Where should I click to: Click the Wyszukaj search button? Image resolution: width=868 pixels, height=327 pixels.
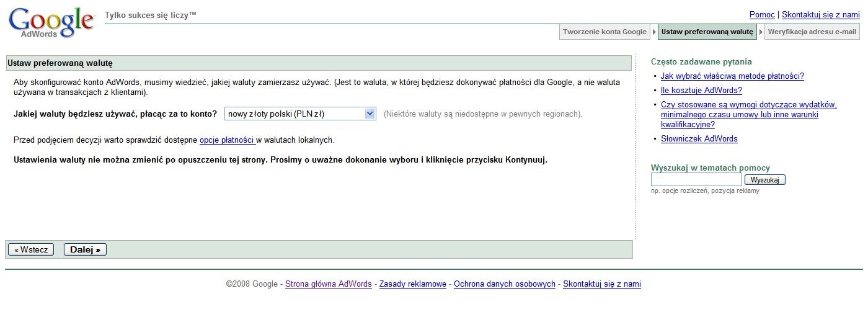click(x=764, y=180)
